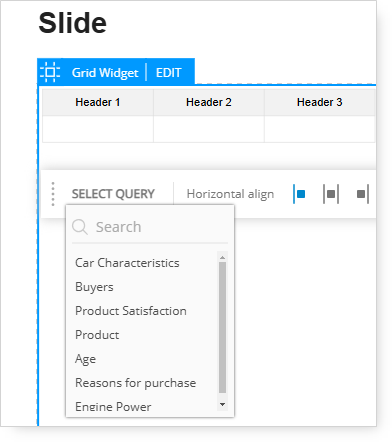
Task: Click the Grid Widget selection frame icon
Action: (50, 72)
